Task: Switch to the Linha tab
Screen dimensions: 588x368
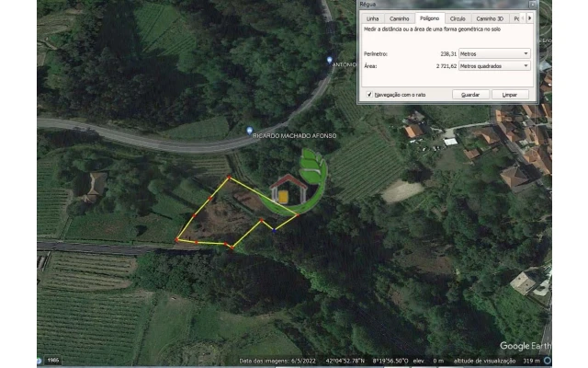Action: tap(372, 18)
